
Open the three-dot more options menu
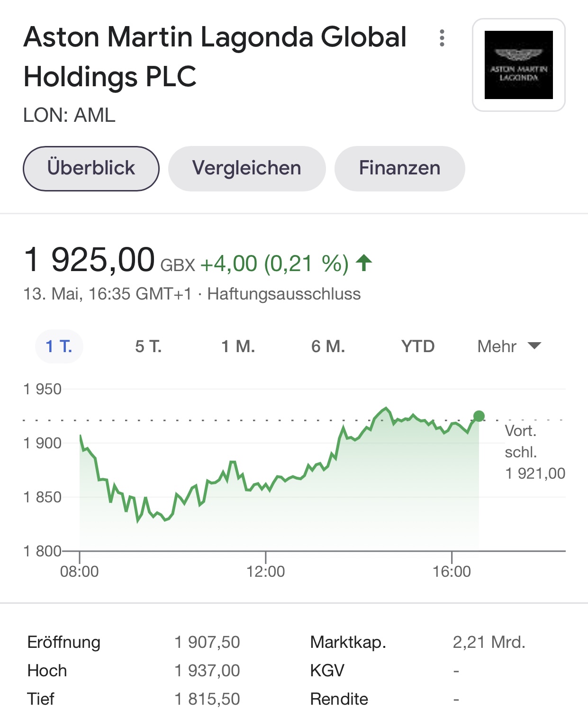tap(442, 38)
